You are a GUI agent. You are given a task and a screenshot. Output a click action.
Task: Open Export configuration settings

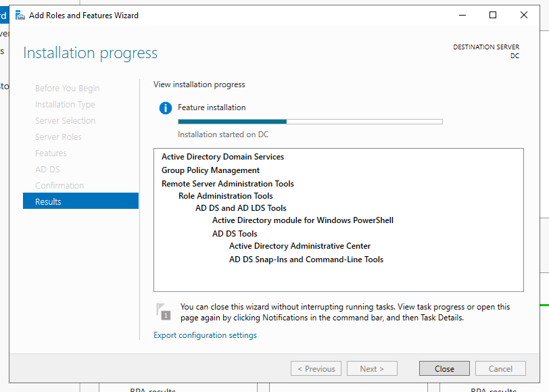click(205, 335)
